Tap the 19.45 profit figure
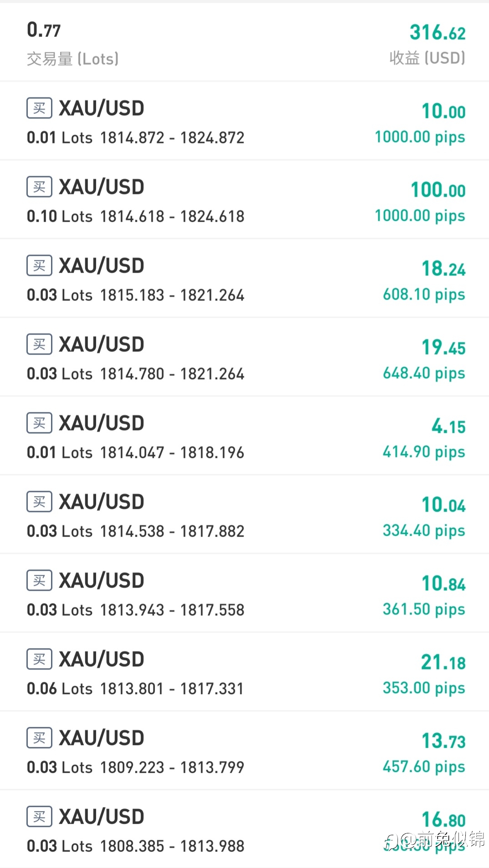The image size is (489, 868). pyautogui.click(x=443, y=348)
